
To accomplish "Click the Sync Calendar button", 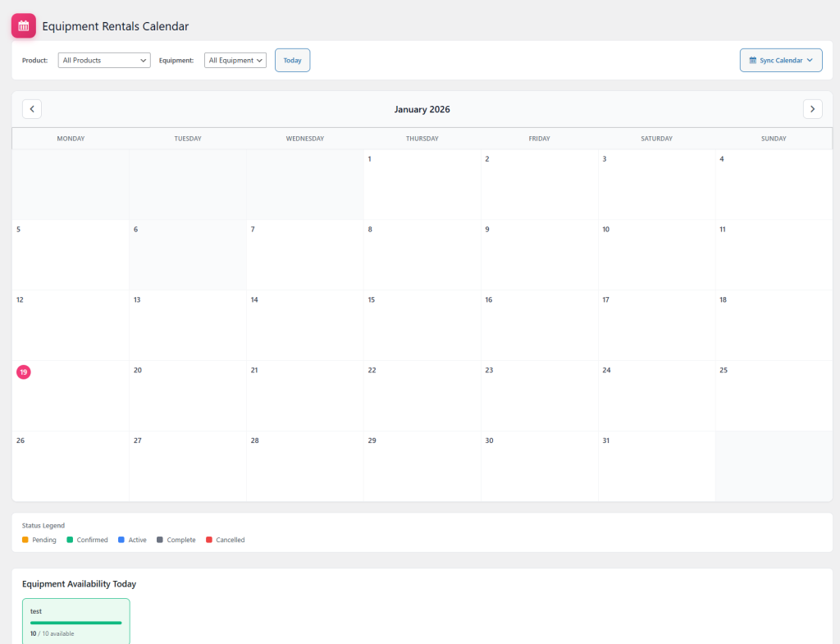I will [x=779, y=61].
